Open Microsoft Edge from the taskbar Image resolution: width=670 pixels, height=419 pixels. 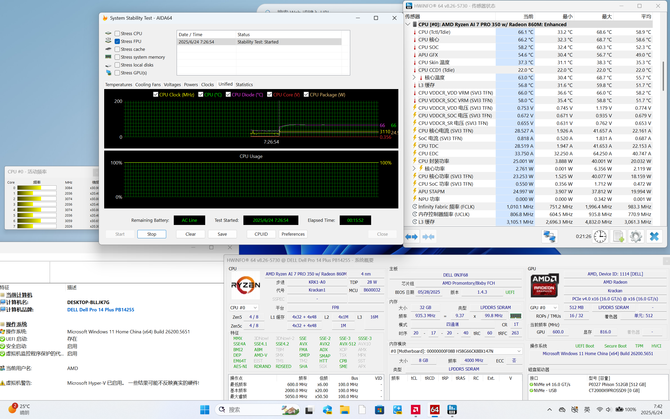point(327,410)
